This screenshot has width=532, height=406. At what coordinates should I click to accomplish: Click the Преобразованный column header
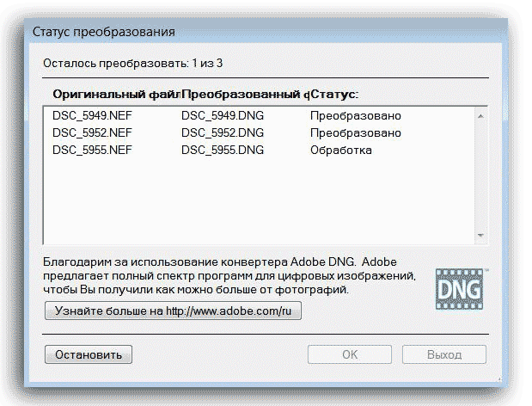245,95
